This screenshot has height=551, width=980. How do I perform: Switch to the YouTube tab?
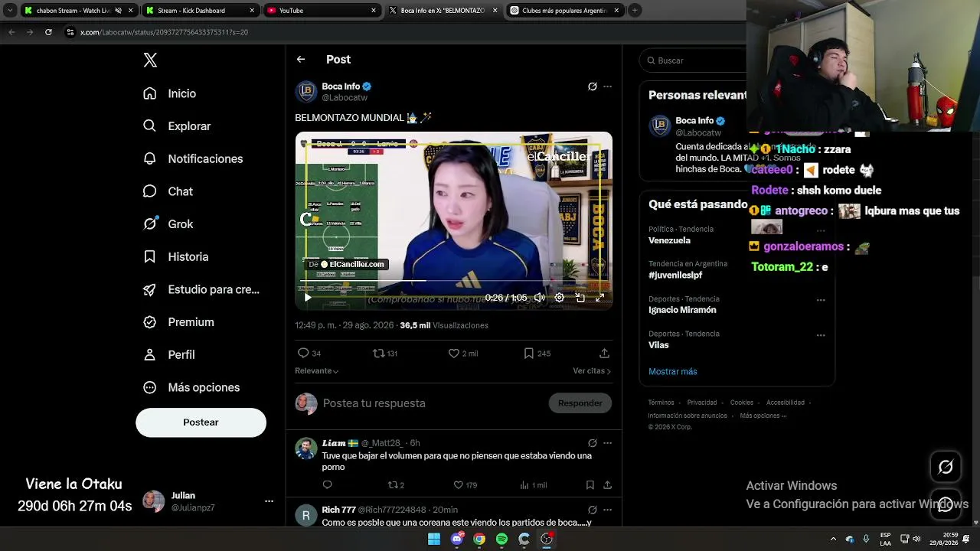[x=322, y=11]
